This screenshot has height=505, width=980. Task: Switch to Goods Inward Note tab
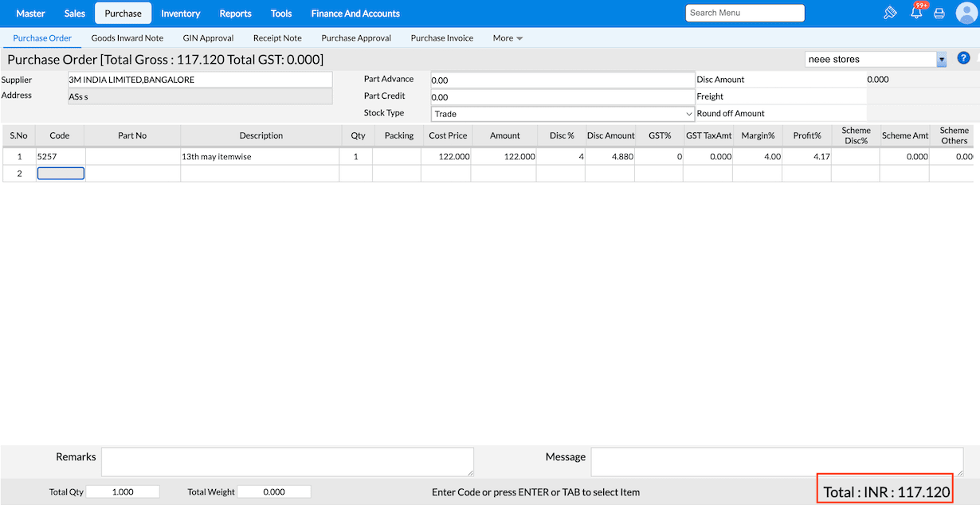(x=127, y=38)
